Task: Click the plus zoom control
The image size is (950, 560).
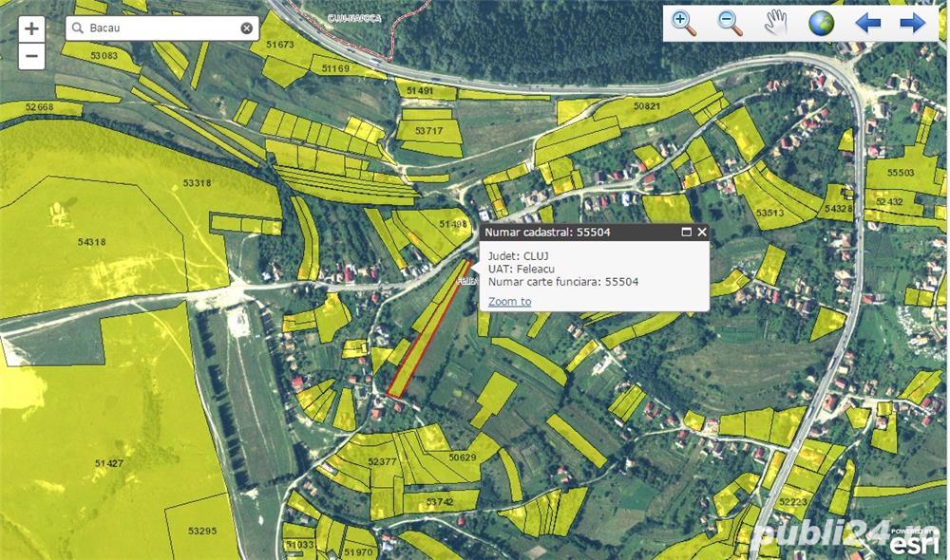Action: tap(31, 27)
